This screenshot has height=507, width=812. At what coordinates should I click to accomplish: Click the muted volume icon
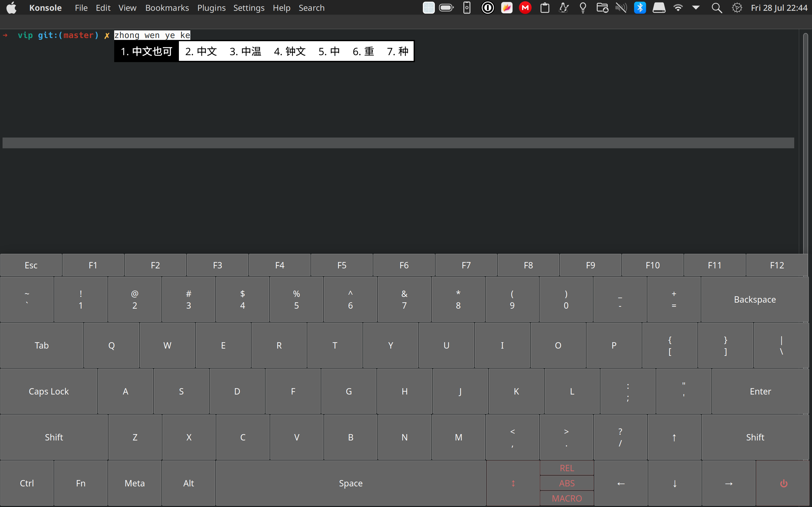click(621, 8)
